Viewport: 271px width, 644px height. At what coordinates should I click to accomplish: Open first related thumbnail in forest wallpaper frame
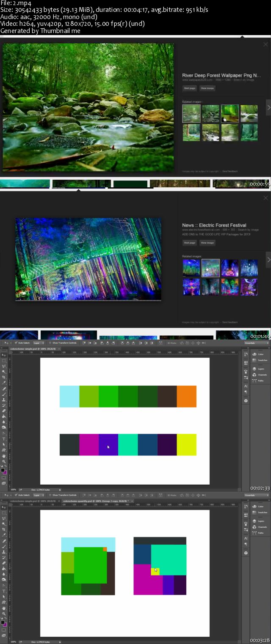[191, 113]
